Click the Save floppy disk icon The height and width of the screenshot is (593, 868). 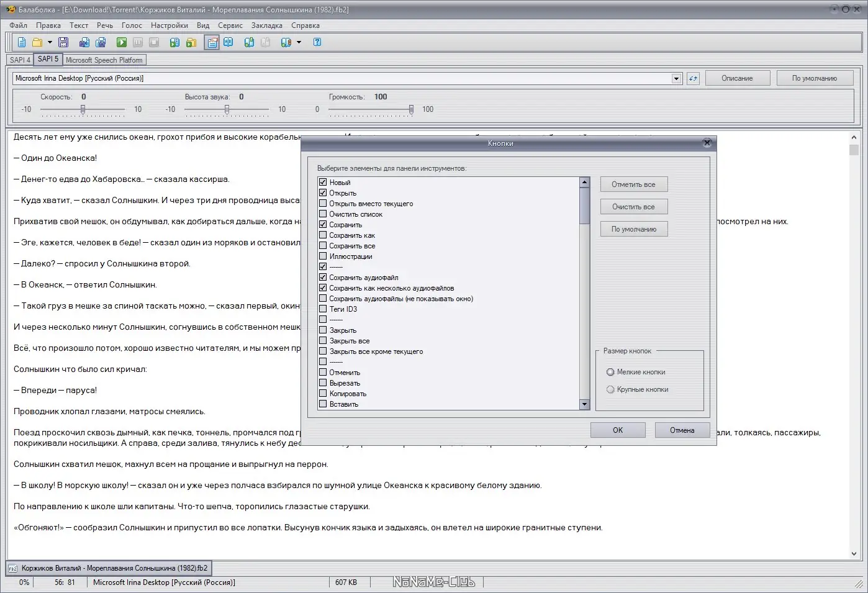point(63,42)
